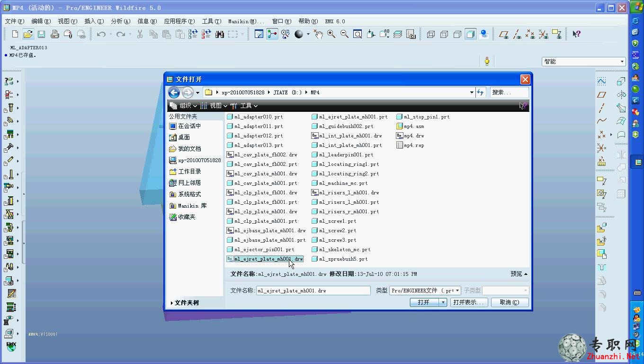Toggle shaded display mode icon
This screenshot has height=364, width=644.
470,34
